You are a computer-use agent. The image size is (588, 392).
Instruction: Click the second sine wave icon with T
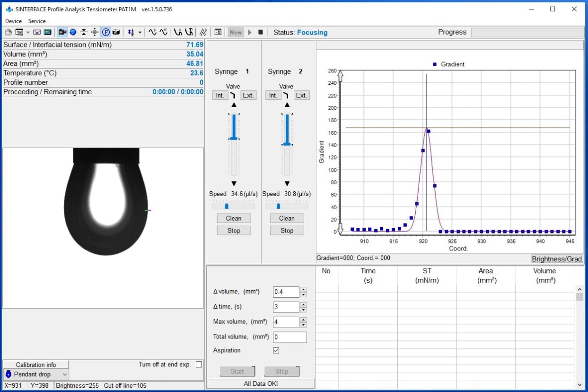(164, 32)
